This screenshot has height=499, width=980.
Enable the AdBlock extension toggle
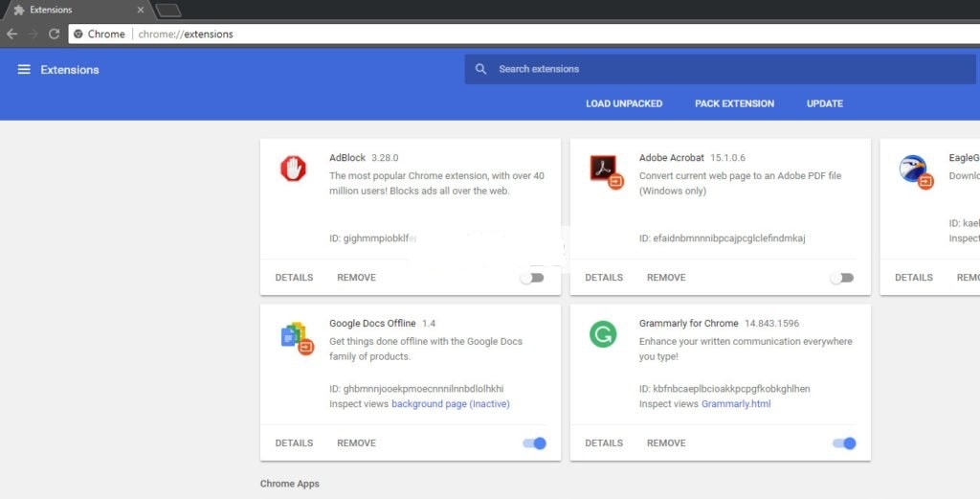pyautogui.click(x=531, y=278)
